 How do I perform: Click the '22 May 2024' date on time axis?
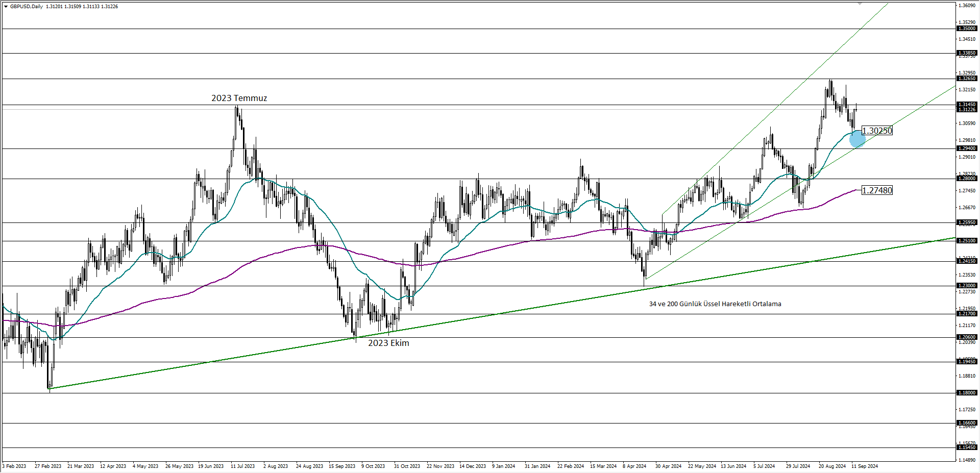click(x=702, y=466)
